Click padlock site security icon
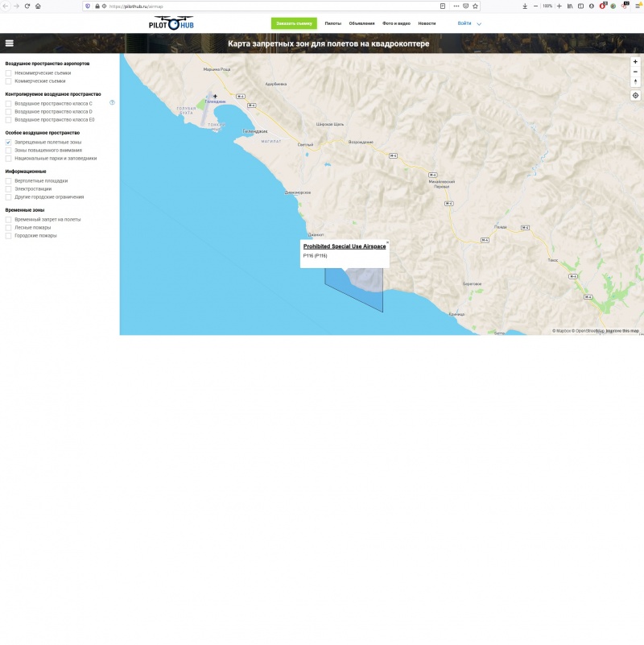Image resolution: width=644 pixels, height=645 pixels. (x=97, y=6)
